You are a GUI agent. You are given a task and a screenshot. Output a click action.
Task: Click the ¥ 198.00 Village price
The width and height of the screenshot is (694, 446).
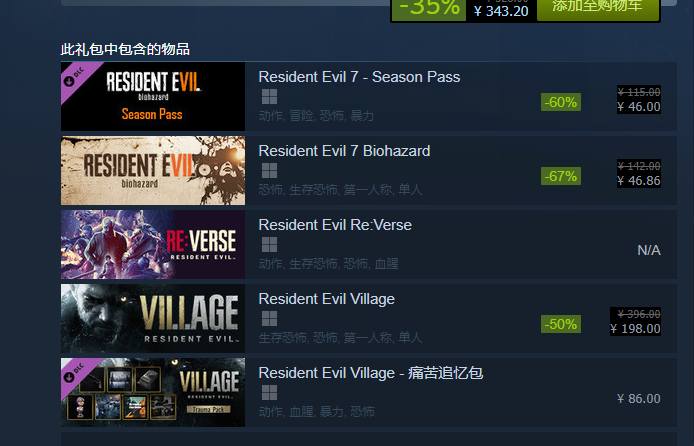pos(635,329)
